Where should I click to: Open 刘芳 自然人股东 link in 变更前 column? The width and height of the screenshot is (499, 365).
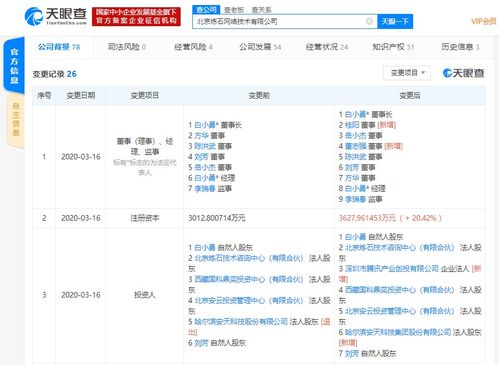(201, 343)
